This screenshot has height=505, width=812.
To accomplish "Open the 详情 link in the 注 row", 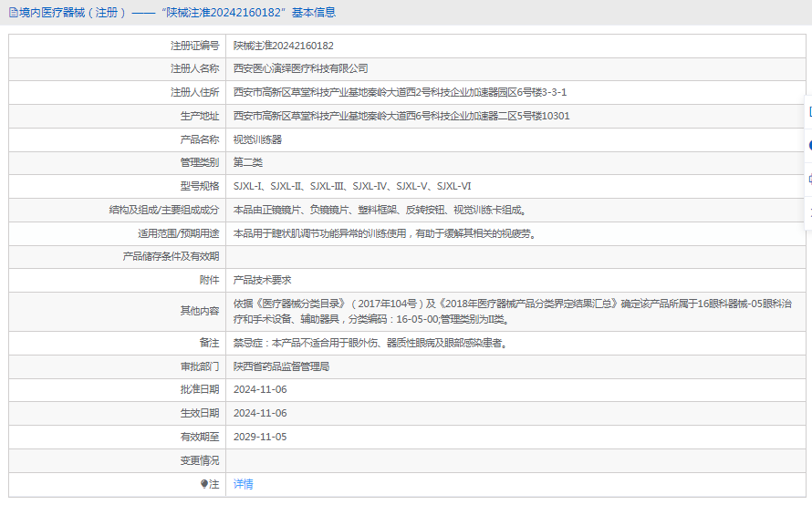I will tap(243, 484).
